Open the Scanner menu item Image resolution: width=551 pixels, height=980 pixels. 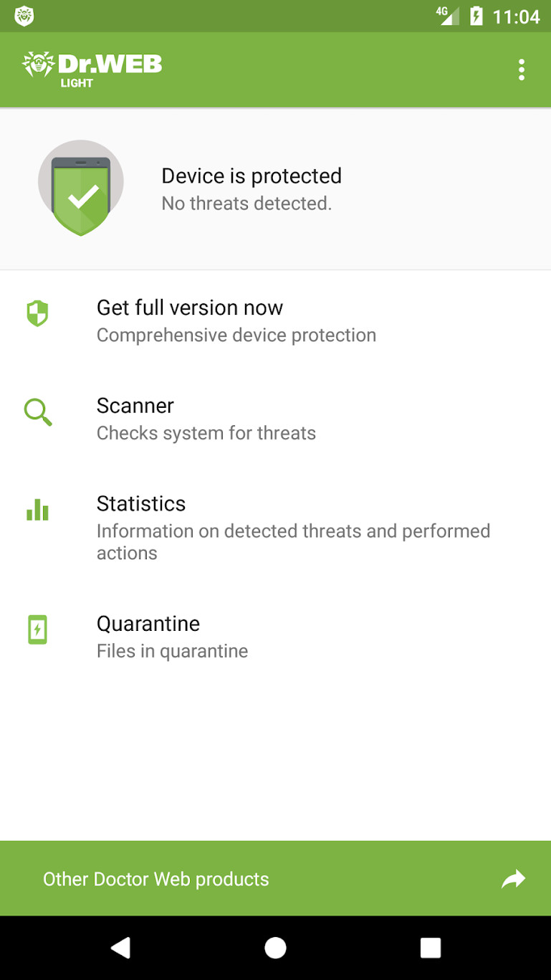[x=135, y=406]
